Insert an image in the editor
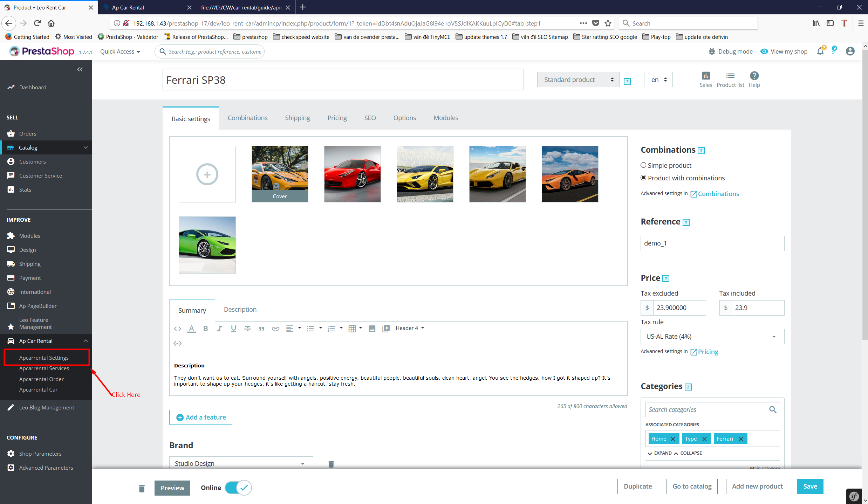868x504 pixels. pos(372,329)
